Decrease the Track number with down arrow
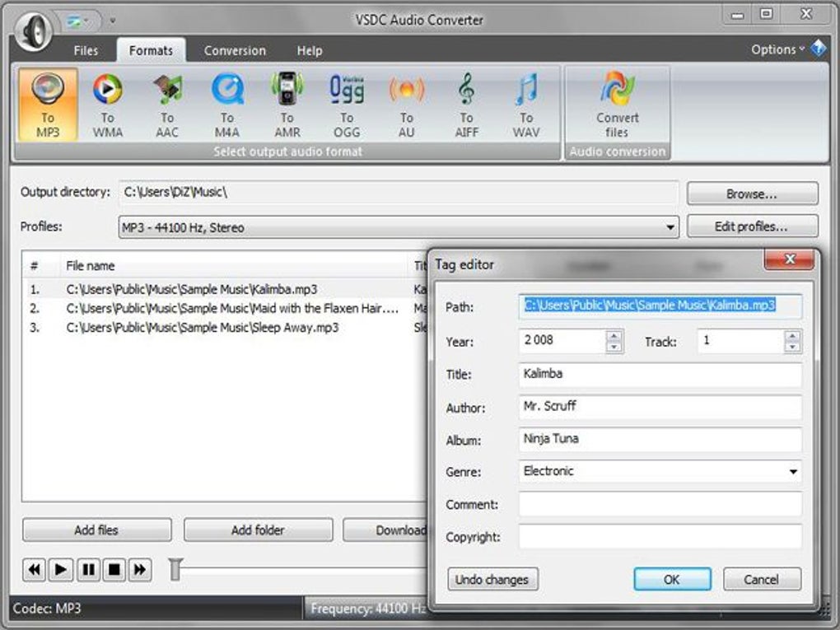 [x=792, y=348]
